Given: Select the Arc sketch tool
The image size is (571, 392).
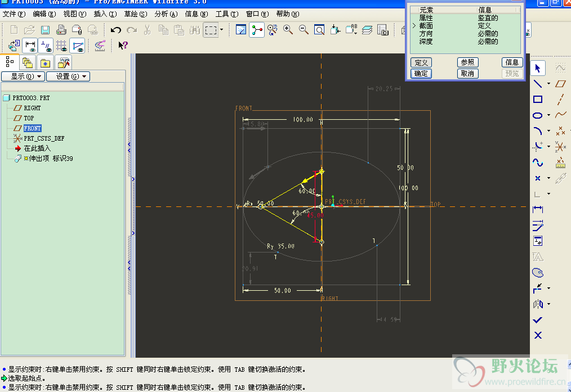Looking at the screenshot, I should tap(538, 131).
